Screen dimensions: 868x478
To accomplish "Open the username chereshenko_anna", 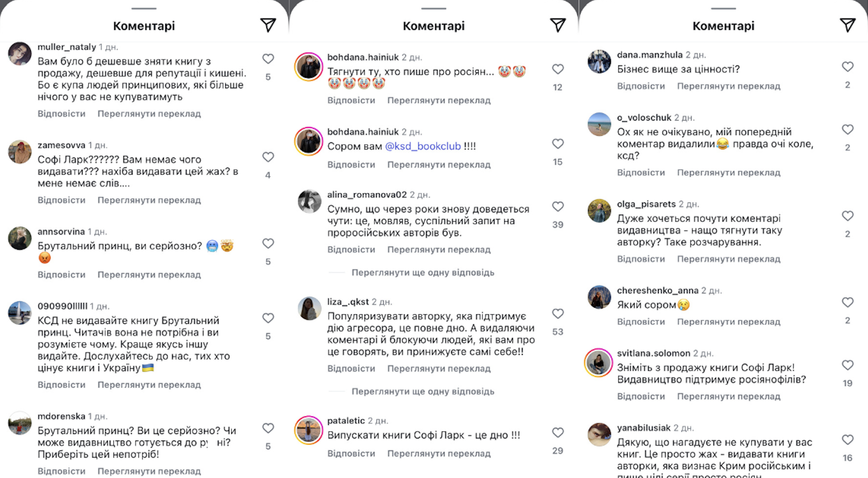I will (658, 290).
